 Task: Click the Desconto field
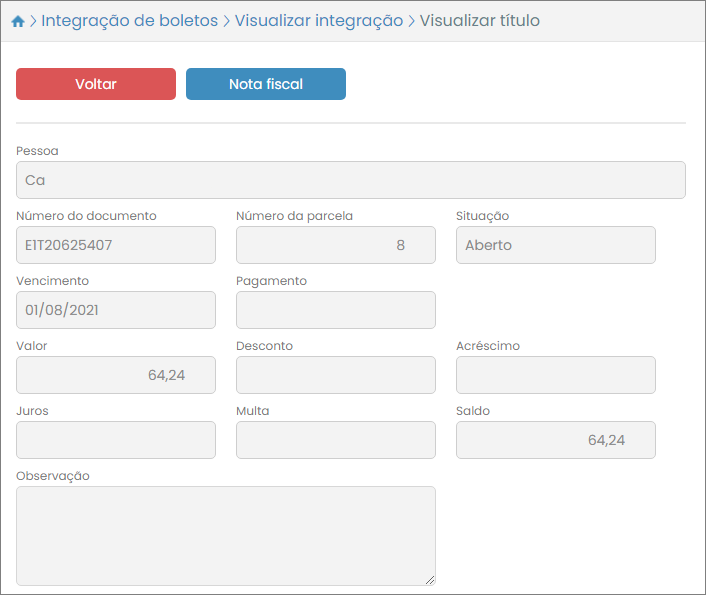point(335,375)
